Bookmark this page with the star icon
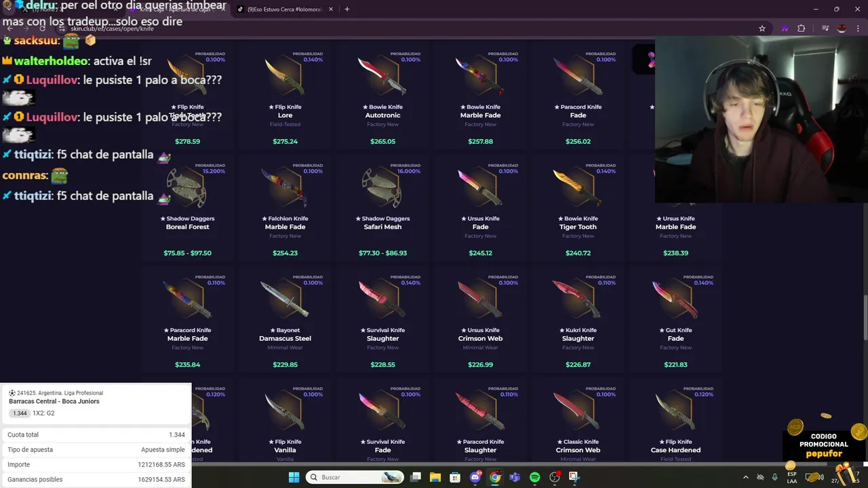The image size is (868, 488). tap(762, 28)
